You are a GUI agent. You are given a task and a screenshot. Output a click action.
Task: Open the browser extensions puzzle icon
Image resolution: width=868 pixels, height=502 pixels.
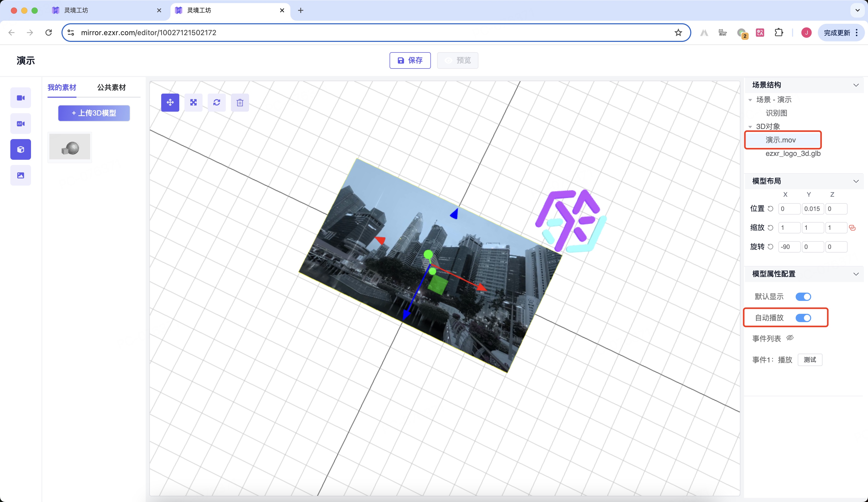click(779, 32)
